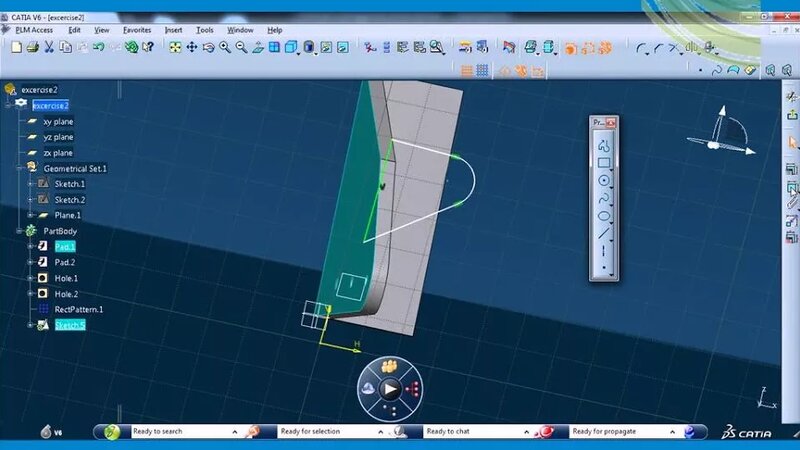The image size is (800, 450).
Task: Click the Multi-View four-pane icon
Action: click(274, 47)
